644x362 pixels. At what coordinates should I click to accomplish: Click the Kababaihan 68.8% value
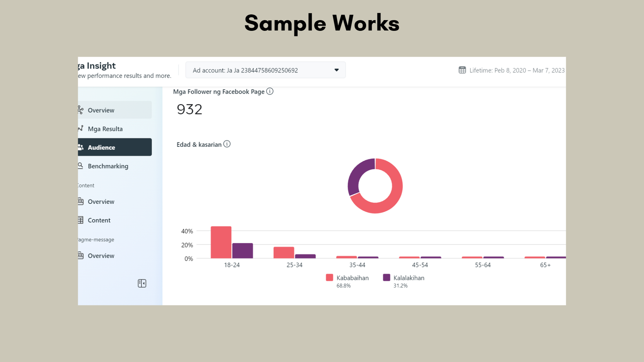(343, 286)
